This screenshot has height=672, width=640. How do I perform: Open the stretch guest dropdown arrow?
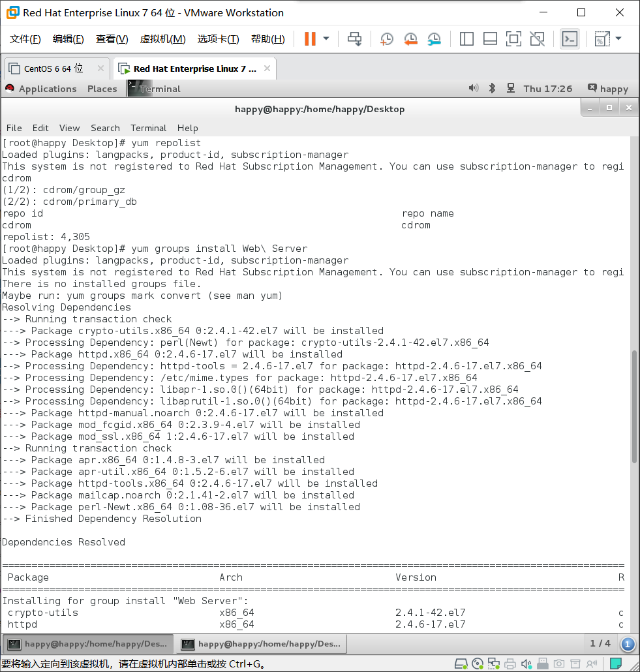tap(618, 38)
